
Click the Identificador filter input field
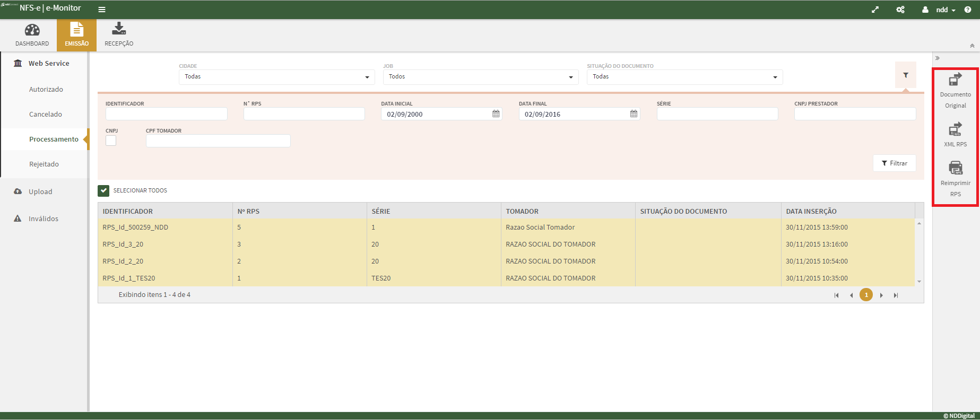click(166, 114)
